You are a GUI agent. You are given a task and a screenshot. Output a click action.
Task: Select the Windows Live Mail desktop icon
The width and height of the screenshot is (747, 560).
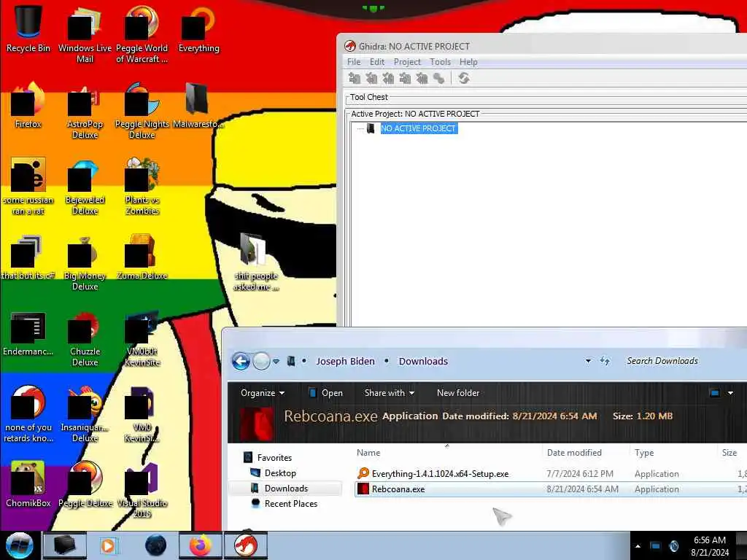[x=85, y=34]
